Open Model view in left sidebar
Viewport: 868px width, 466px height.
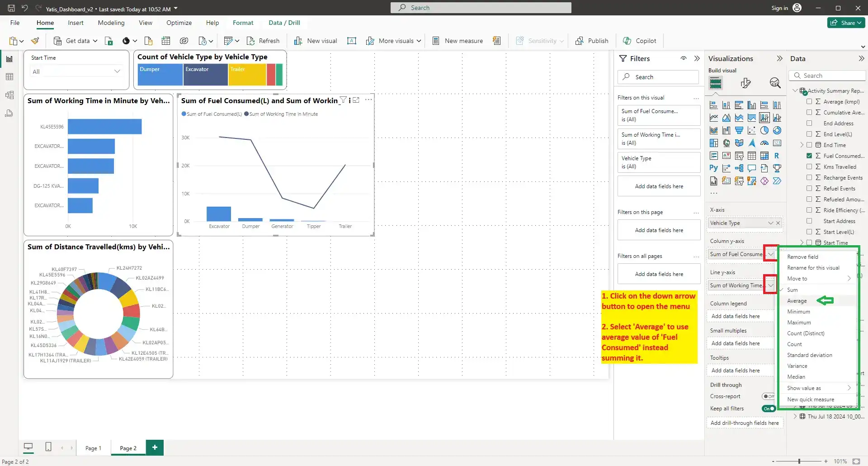(9, 95)
